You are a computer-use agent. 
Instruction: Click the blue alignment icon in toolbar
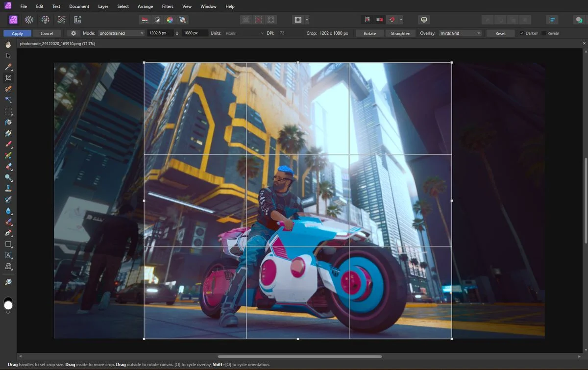point(552,20)
